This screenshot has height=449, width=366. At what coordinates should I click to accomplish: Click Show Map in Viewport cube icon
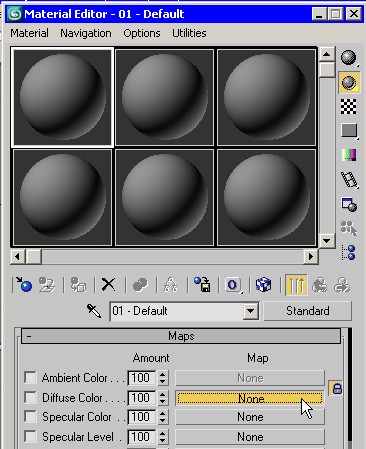point(263,285)
